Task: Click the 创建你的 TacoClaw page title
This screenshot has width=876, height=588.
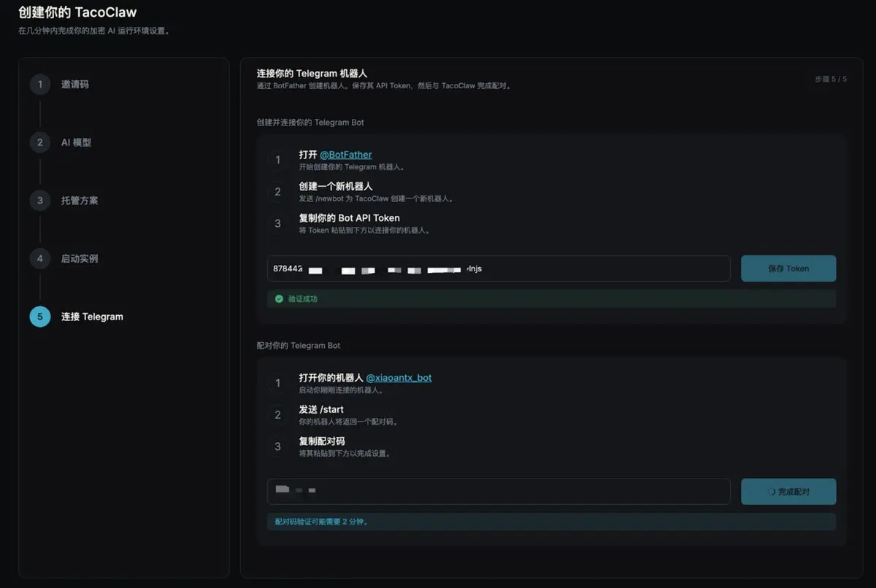Action: (x=77, y=12)
